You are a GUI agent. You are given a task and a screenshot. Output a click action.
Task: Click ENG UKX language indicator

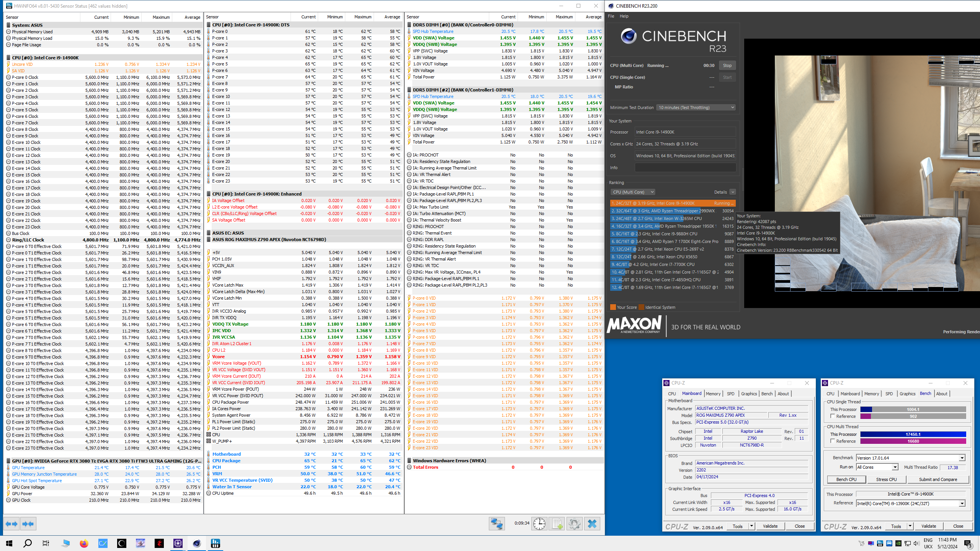click(x=928, y=543)
